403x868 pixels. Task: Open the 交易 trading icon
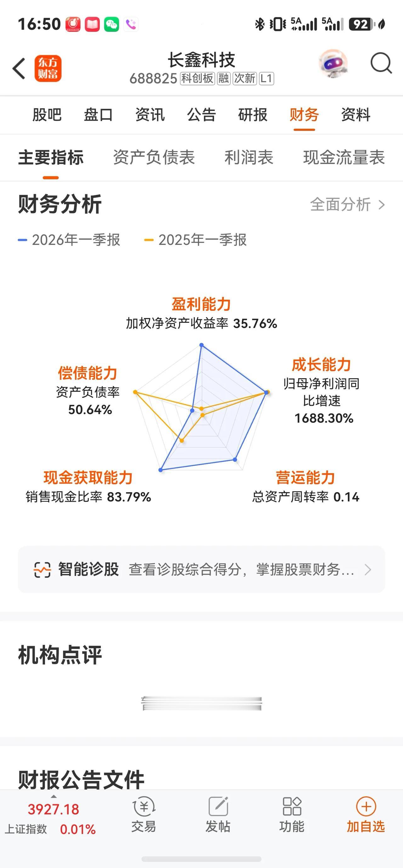144,806
